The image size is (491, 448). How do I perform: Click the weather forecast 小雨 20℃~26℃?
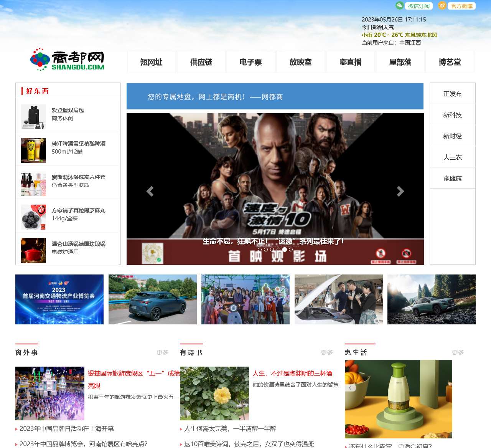(399, 35)
